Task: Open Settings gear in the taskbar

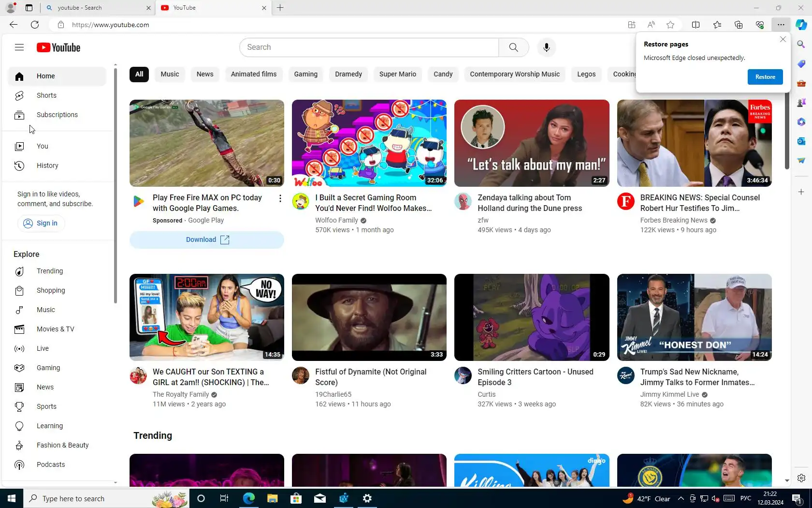Action: [x=367, y=498]
